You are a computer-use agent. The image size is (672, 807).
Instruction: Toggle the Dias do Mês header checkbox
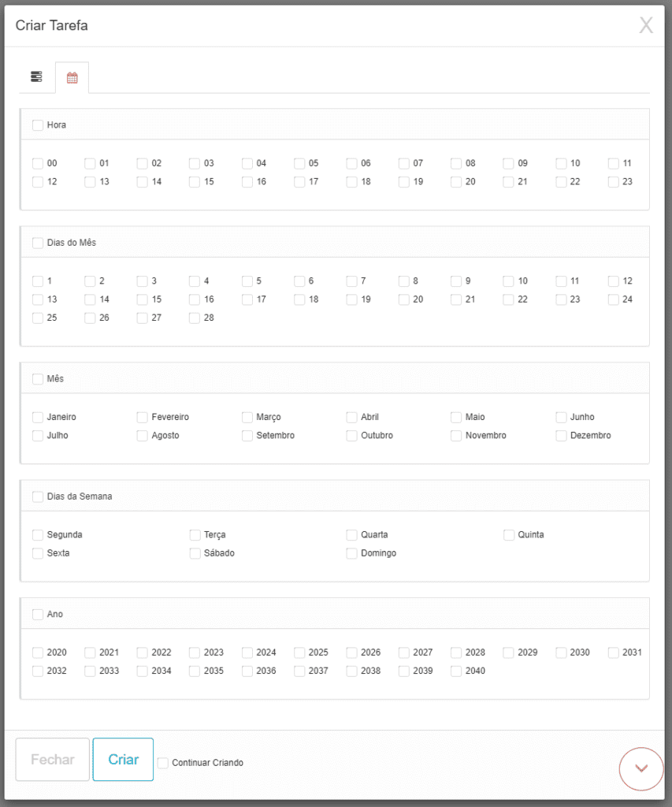(x=38, y=243)
